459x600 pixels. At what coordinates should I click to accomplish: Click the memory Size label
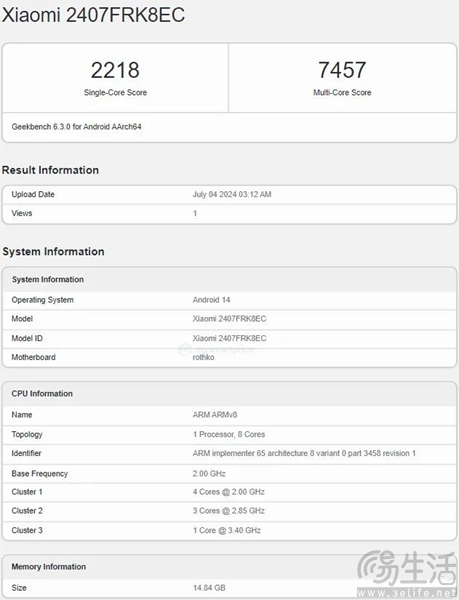(x=19, y=588)
